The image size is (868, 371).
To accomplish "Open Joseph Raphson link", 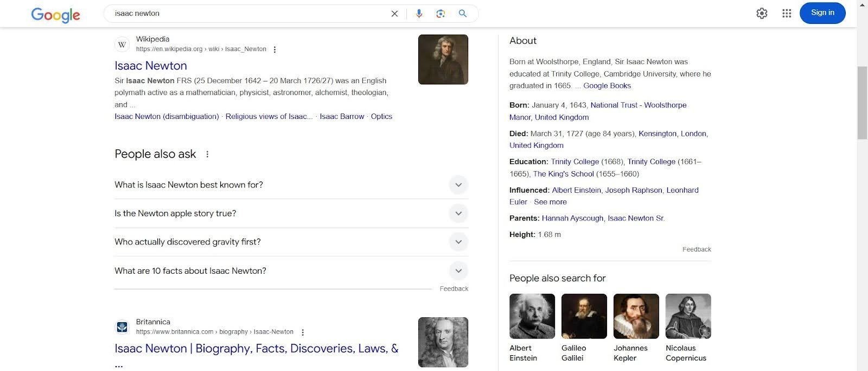I will (x=634, y=190).
